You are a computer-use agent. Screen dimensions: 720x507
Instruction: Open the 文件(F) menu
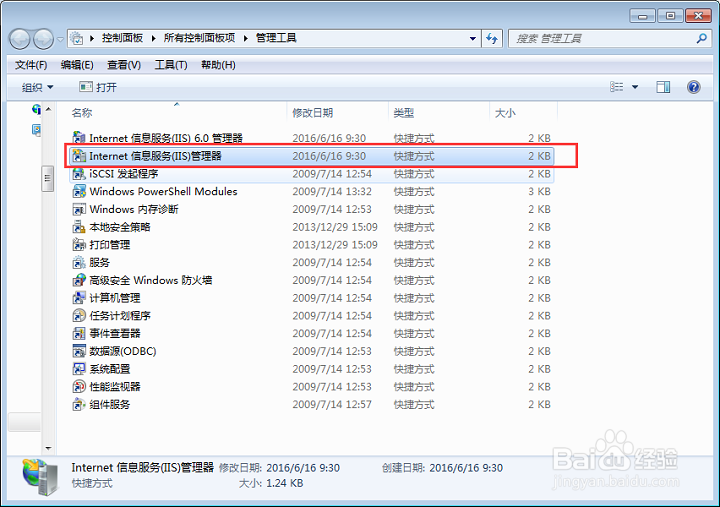coord(31,65)
